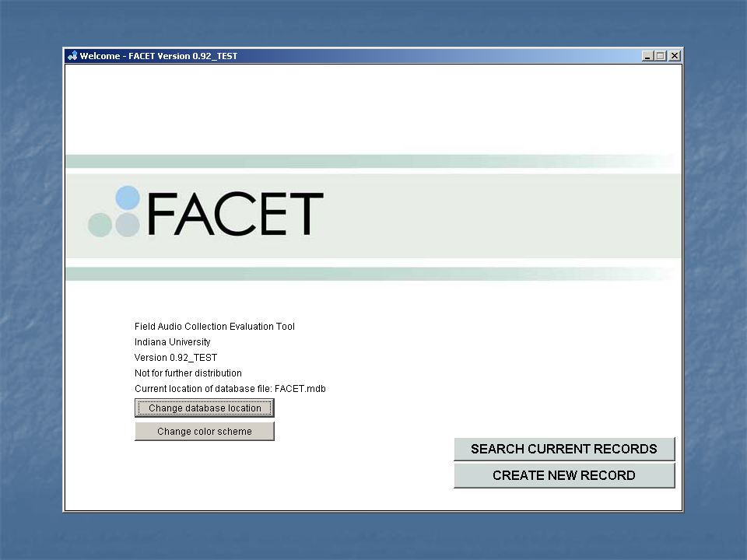Click 'Current location of database file: FACET.mdb'
Screen dimensions: 747x560
pos(230,389)
